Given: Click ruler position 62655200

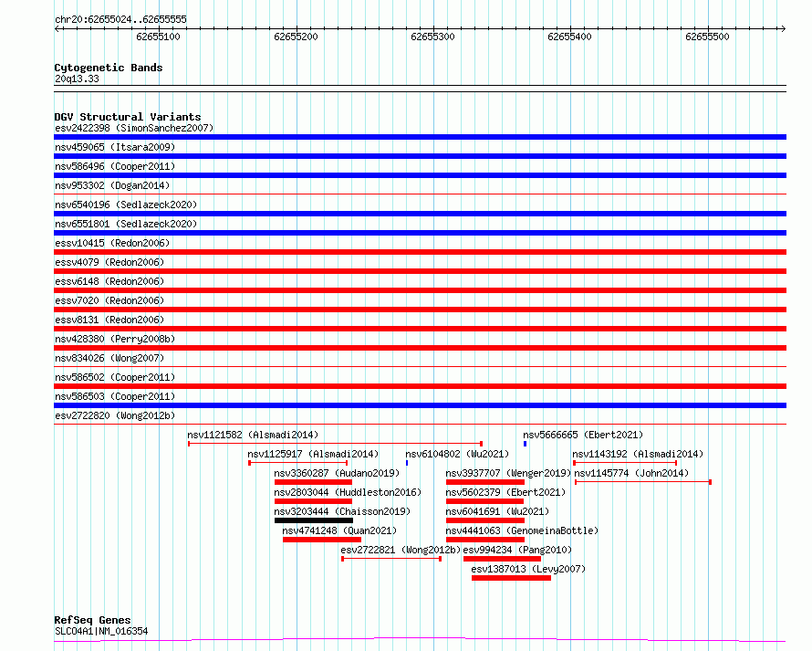Looking at the screenshot, I should pos(296,37).
